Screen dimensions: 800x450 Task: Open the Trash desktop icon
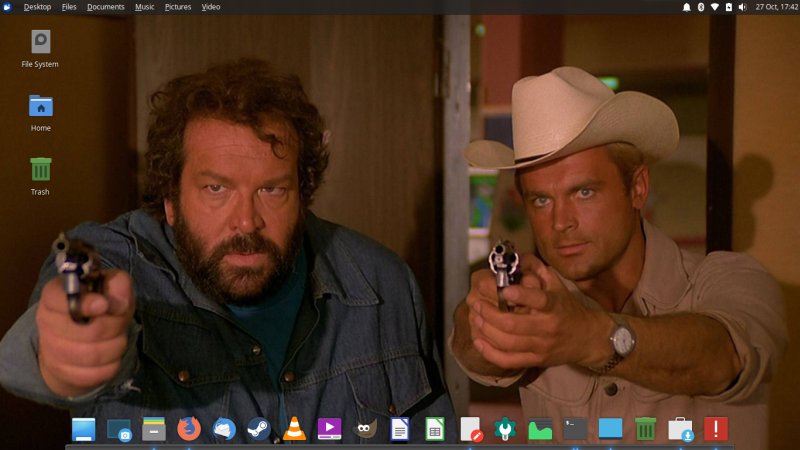point(40,169)
